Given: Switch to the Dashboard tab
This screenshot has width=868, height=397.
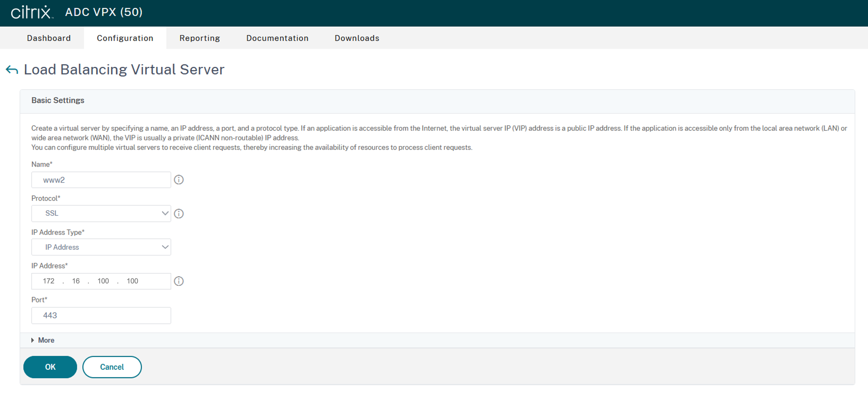Looking at the screenshot, I should point(49,38).
